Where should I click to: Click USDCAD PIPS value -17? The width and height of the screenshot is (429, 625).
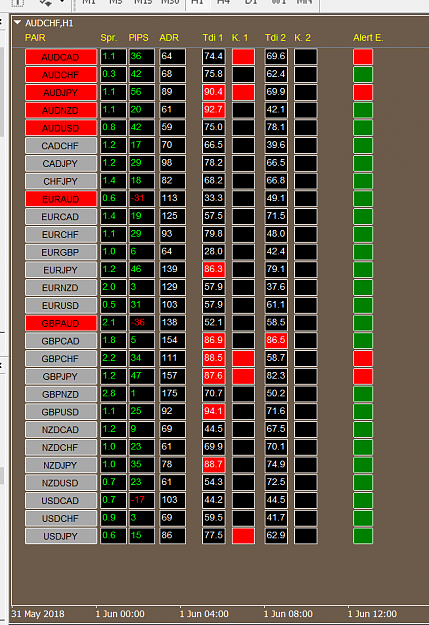(142, 500)
